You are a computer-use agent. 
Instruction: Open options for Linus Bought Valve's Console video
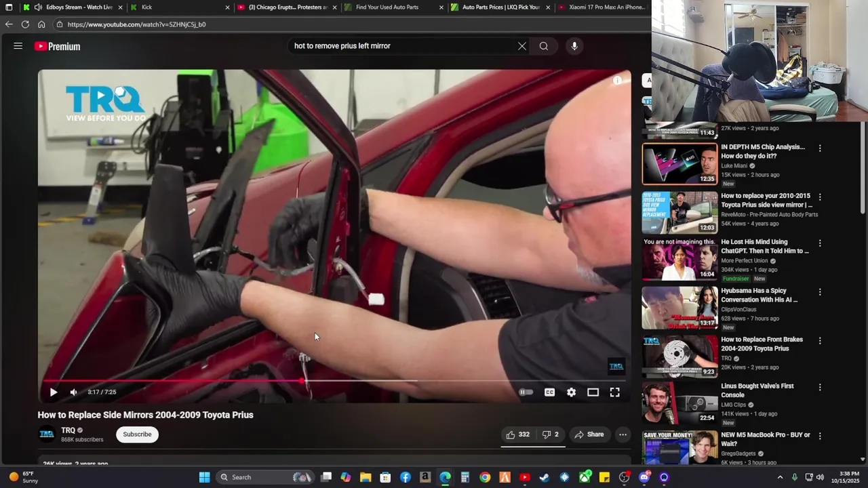coord(820,387)
